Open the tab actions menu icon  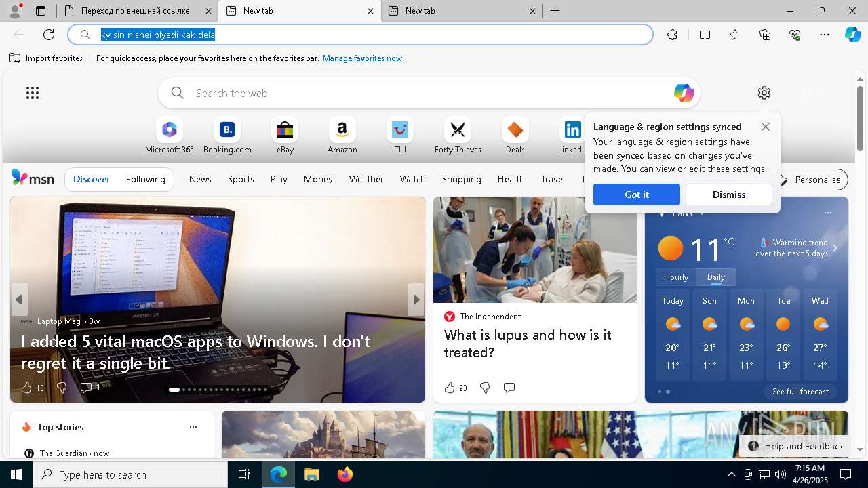[x=41, y=11]
